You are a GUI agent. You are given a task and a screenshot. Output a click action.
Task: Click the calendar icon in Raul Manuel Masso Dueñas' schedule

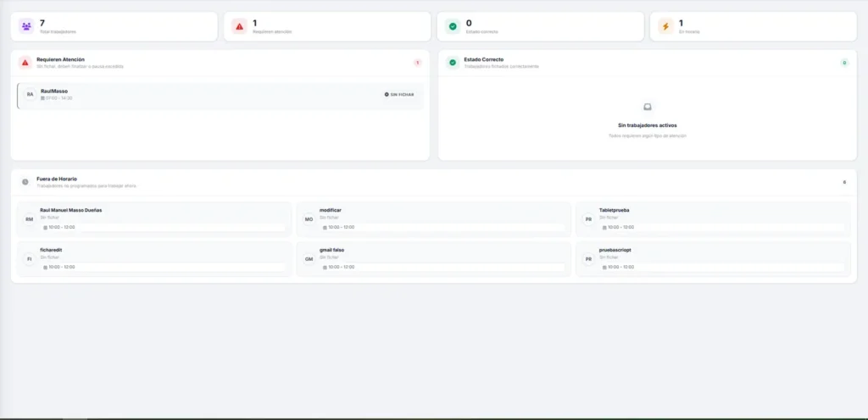point(46,228)
